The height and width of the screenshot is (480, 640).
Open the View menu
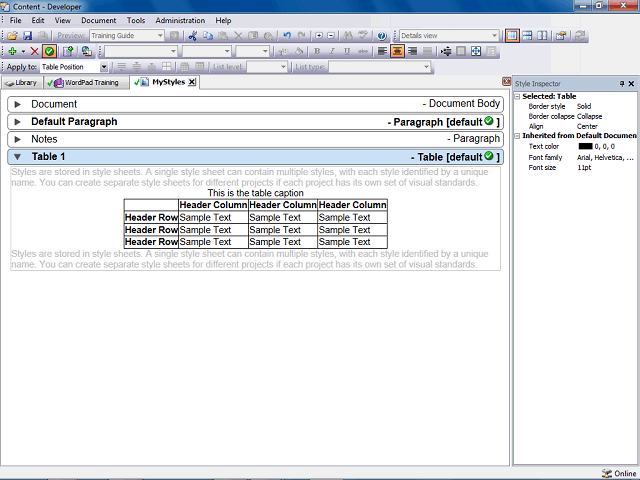pyautogui.click(x=63, y=20)
